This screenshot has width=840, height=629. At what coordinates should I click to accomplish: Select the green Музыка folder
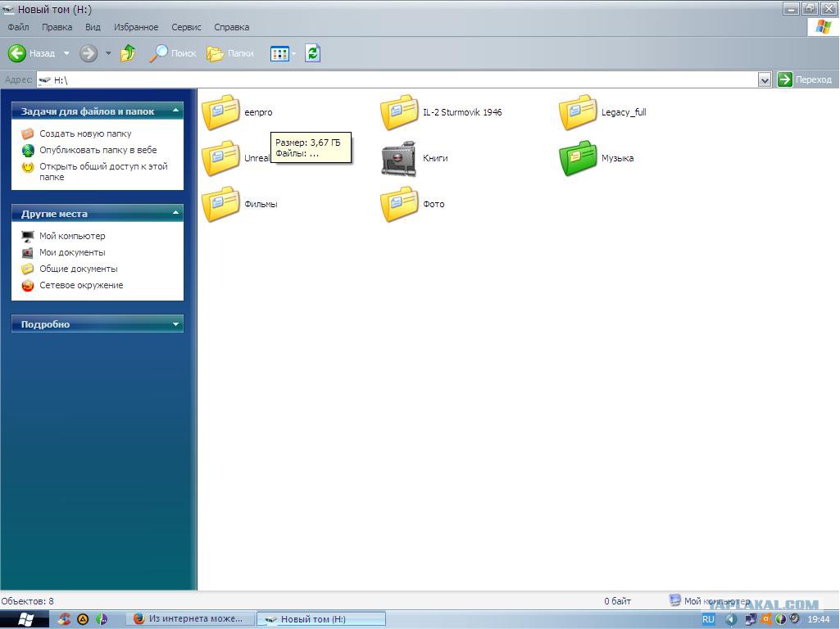597,158
